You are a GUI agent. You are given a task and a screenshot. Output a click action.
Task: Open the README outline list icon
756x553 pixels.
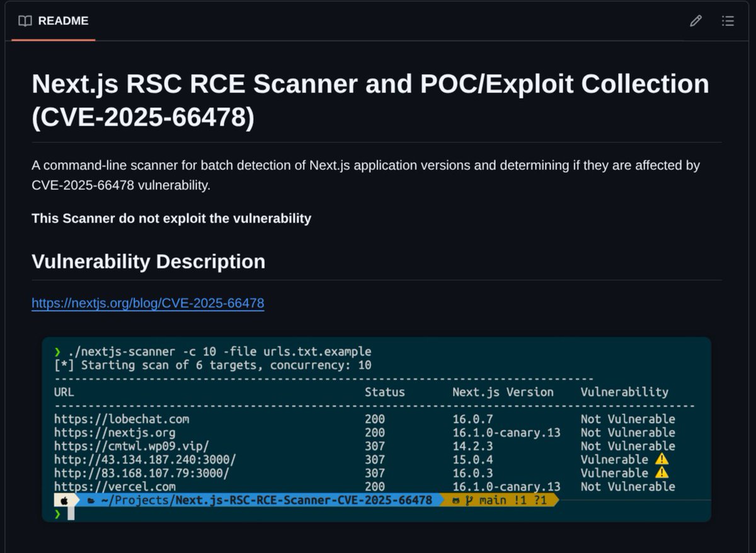pyautogui.click(x=728, y=21)
